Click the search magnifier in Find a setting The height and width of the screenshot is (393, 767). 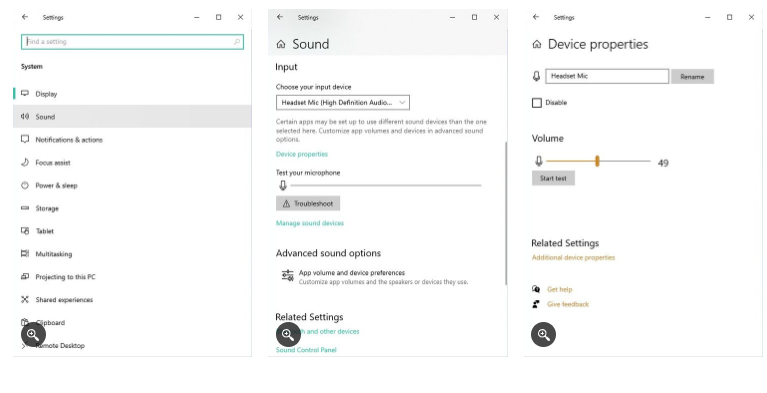[x=237, y=42]
